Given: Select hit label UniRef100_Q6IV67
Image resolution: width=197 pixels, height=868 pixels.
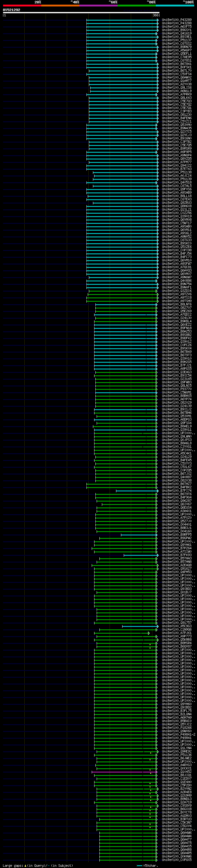Looking at the screenshot, I should tap(176, 504).
